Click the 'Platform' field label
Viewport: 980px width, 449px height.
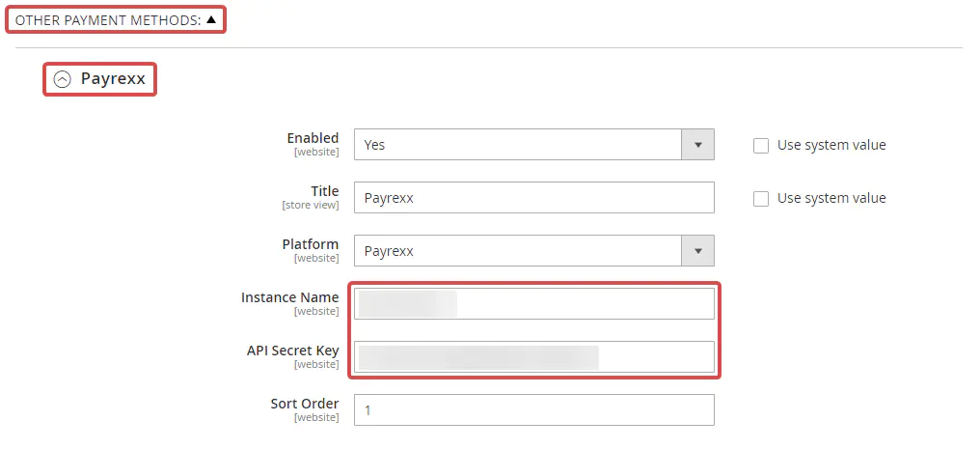(310, 244)
